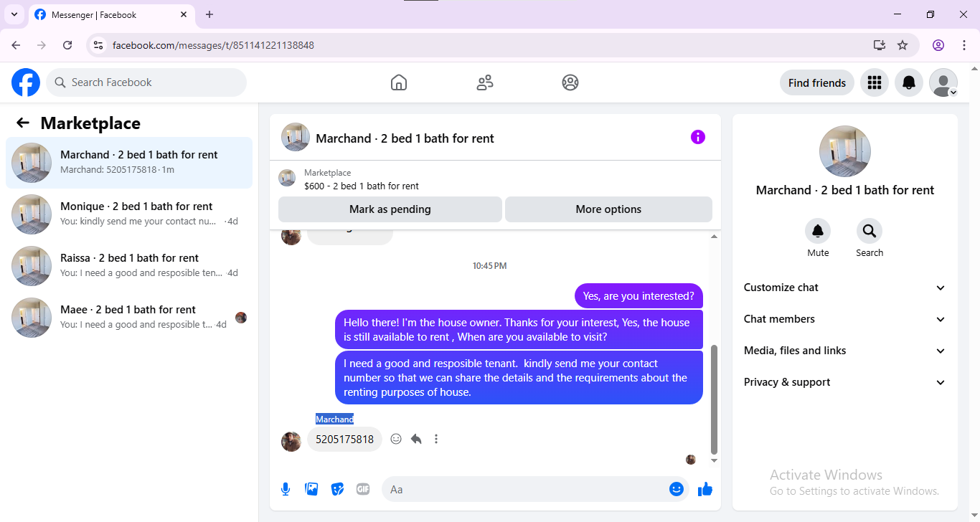Choose a sticker icon
This screenshot has width=980, height=522.
[x=337, y=489]
